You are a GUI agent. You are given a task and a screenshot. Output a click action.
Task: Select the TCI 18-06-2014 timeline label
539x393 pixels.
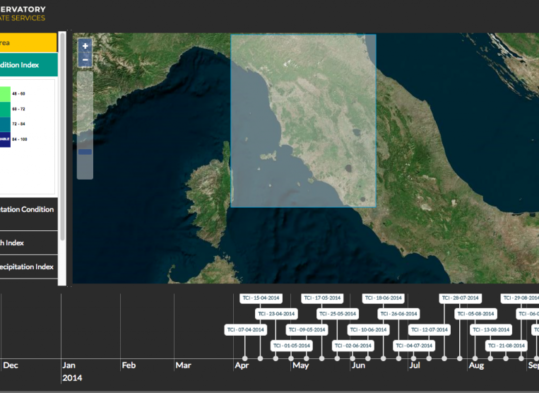(383, 298)
